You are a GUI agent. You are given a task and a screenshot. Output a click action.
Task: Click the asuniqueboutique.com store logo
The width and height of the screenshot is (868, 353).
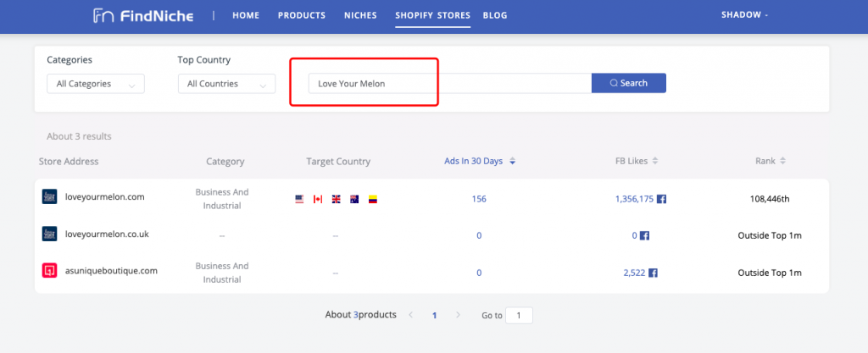49,271
